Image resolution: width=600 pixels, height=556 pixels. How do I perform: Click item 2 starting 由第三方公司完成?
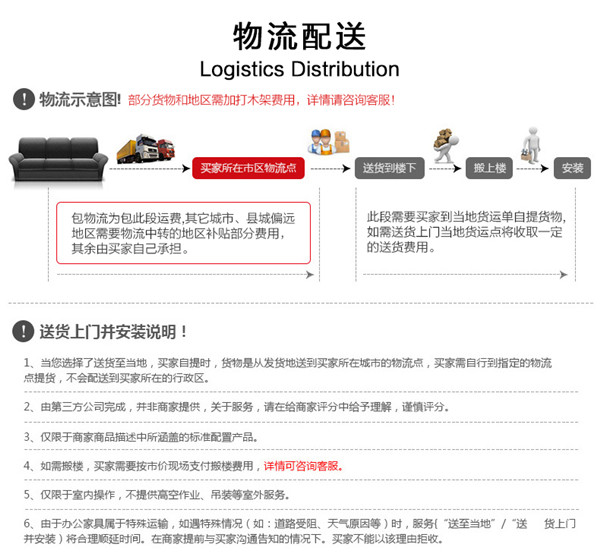coord(236,407)
